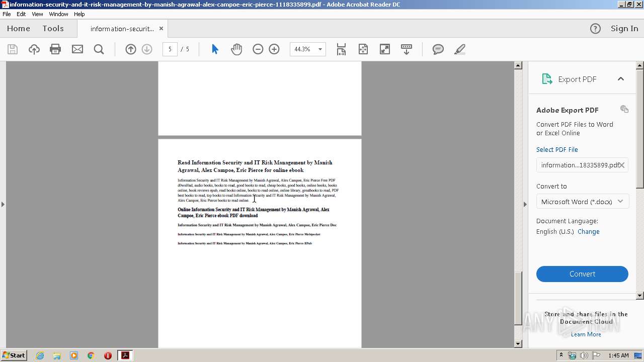Add a comment with speech bubble icon
The image size is (644, 362).
438,49
